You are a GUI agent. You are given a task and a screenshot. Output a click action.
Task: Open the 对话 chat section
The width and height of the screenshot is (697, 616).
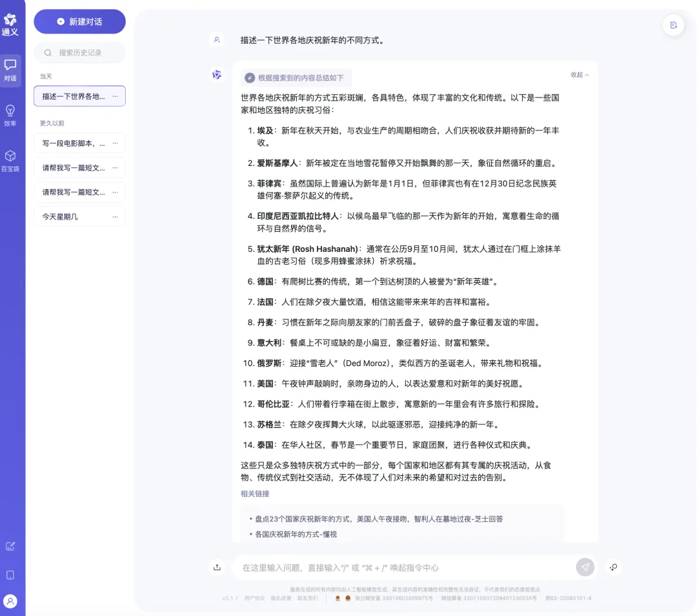point(10,71)
